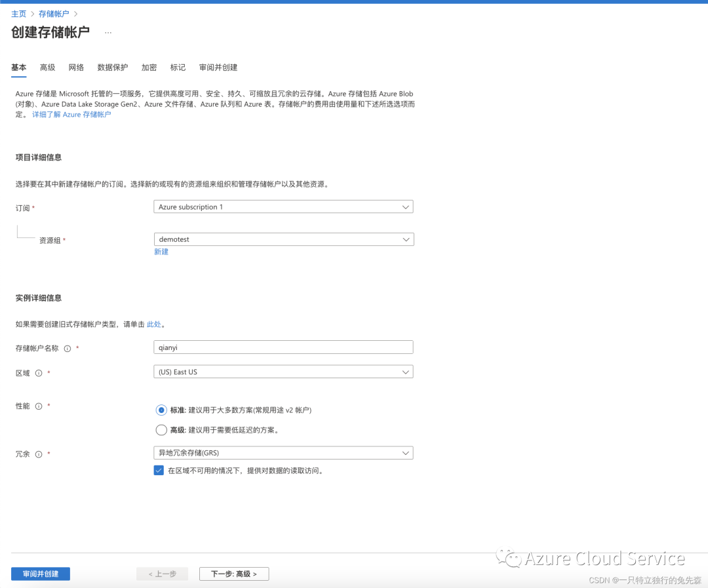Viewport: 708px width, 588px height.
Task: Select the 高级 performance radio button
Action: click(161, 430)
